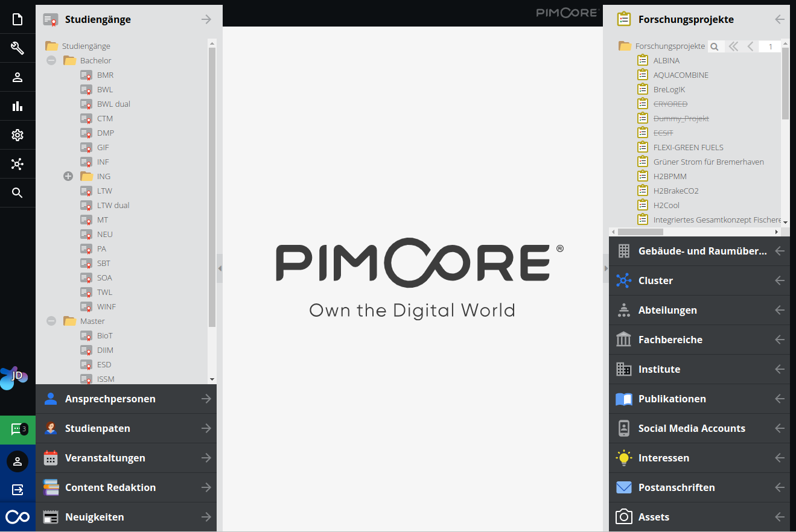Open the Institute panel
Viewport: 796px width, 532px height.
tap(699, 369)
